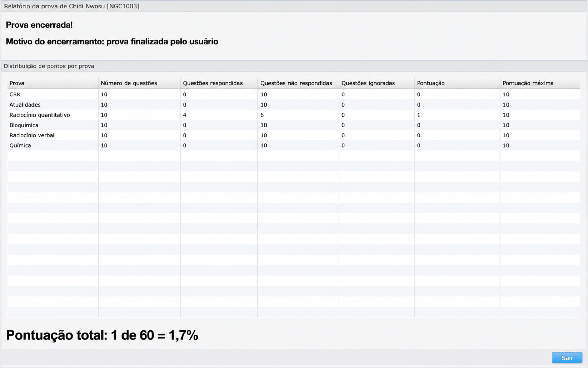Click the Pontuação column header
This screenshot has width=588, height=368.
click(x=457, y=83)
